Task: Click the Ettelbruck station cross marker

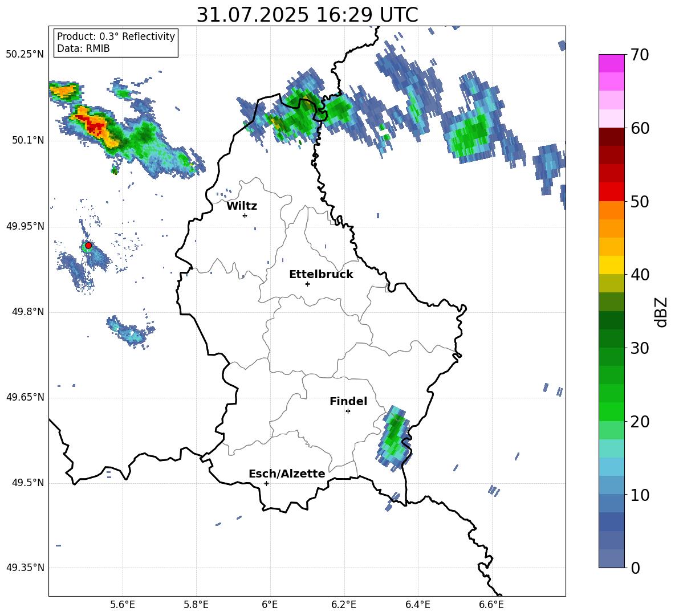Action: (x=307, y=284)
